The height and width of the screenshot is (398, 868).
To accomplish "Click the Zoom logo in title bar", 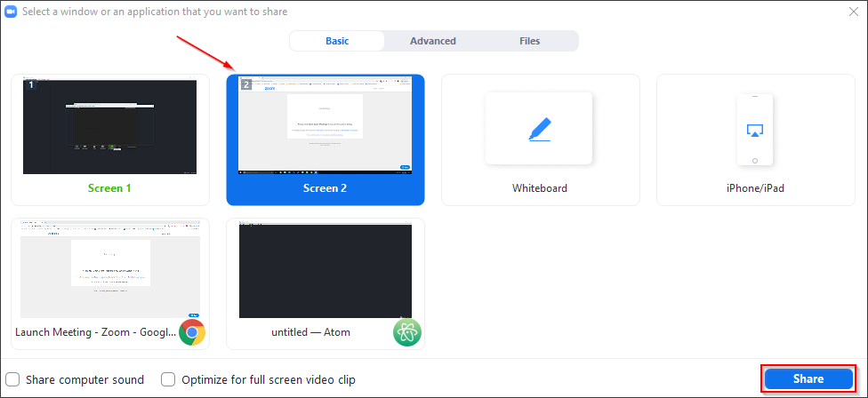I will coord(12,12).
